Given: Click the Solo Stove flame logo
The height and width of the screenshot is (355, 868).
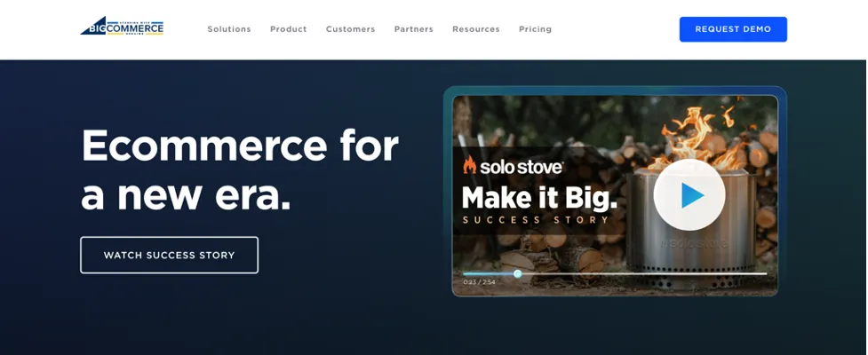Looking at the screenshot, I should click(x=469, y=165).
